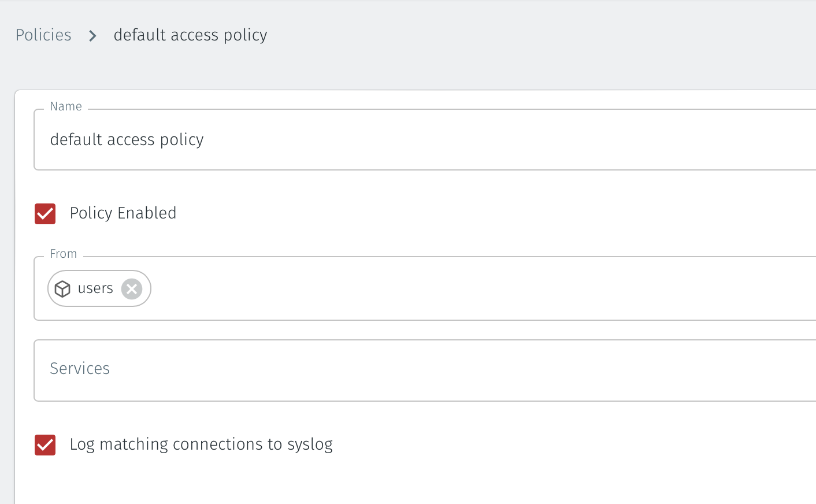Click the empty area of From field
The image size is (816, 504).
(462, 288)
